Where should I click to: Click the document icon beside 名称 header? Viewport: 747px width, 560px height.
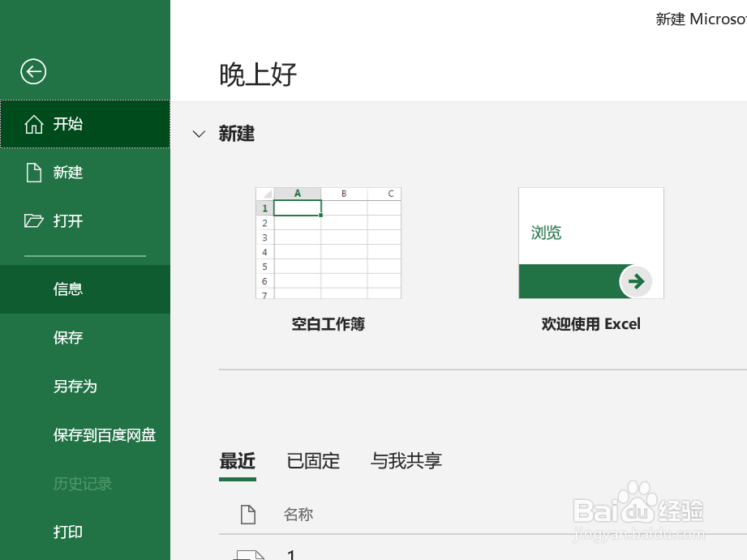[x=247, y=514]
